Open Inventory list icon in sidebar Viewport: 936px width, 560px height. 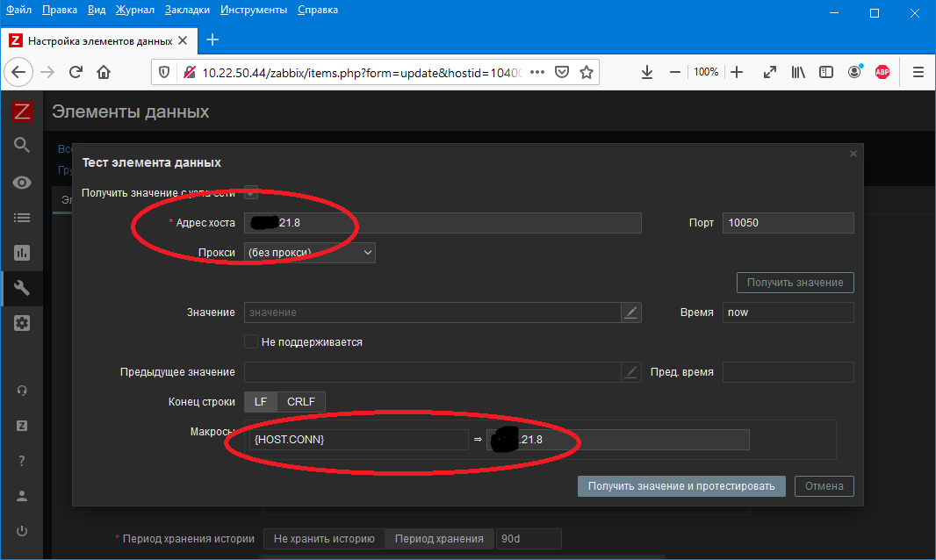pos(22,218)
